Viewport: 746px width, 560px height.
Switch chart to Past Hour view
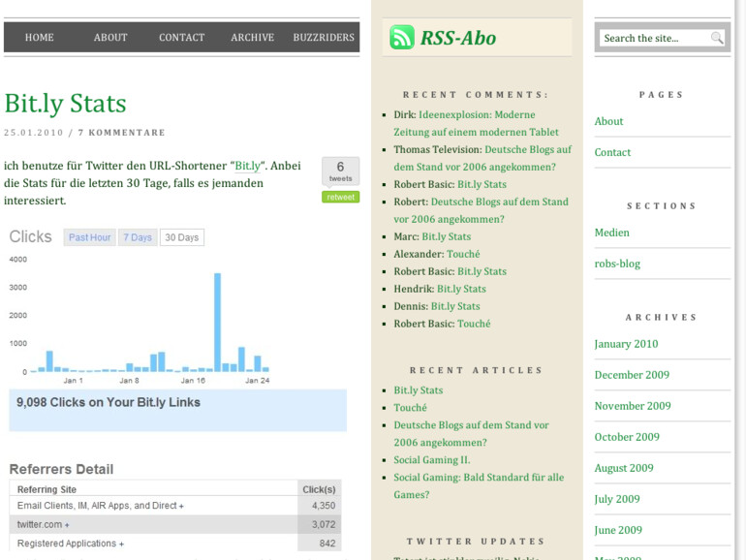click(89, 237)
